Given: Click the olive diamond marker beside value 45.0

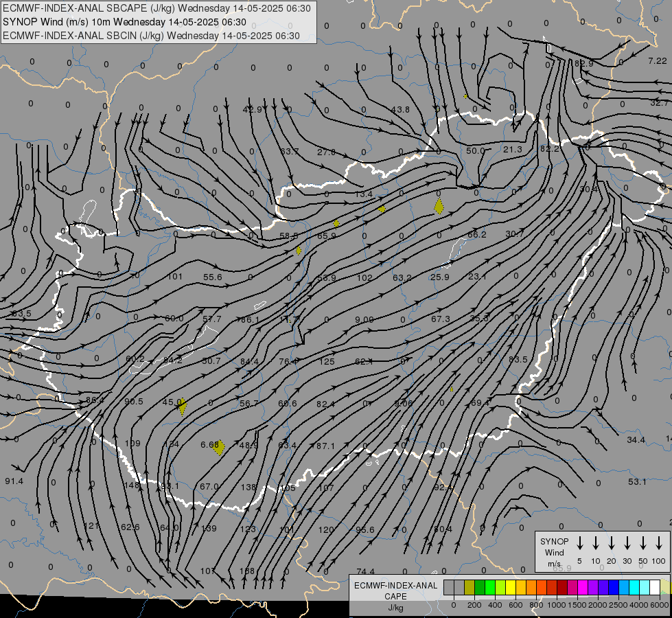Looking at the screenshot, I should tap(182, 407).
